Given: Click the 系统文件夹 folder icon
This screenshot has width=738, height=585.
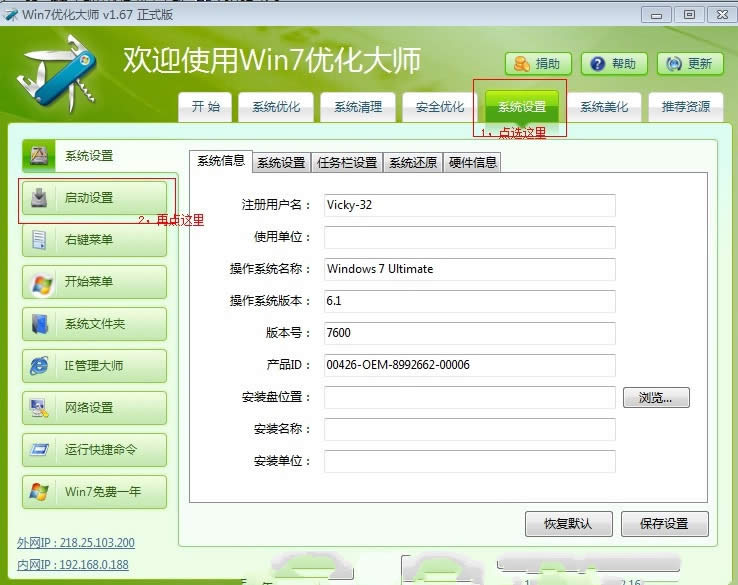Looking at the screenshot, I should coord(40,324).
